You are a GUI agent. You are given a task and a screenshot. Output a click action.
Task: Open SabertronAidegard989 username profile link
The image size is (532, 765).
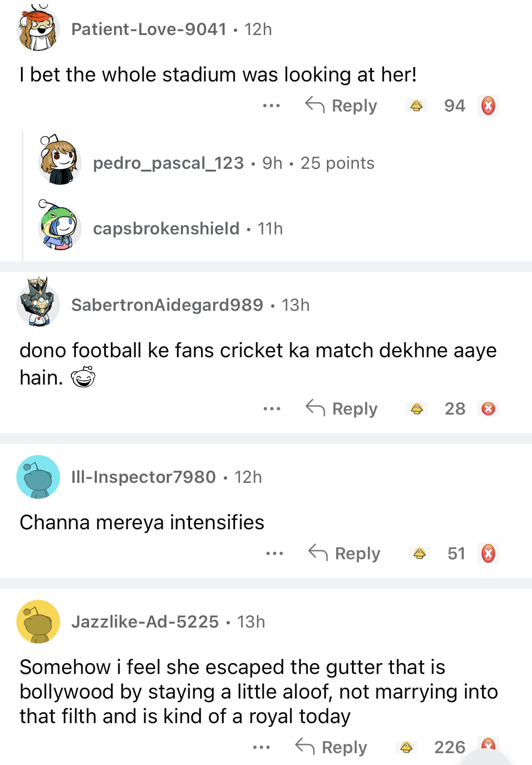pyautogui.click(x=167, y=305)
